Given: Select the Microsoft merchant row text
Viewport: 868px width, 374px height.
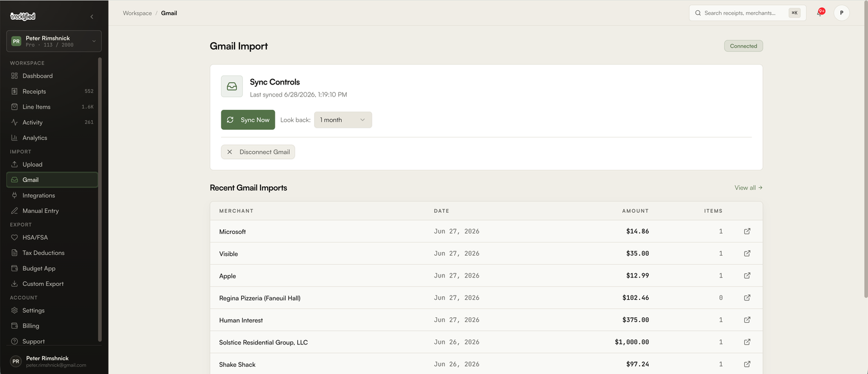Looking at the screenshot, I should click(x=233, y=232).
